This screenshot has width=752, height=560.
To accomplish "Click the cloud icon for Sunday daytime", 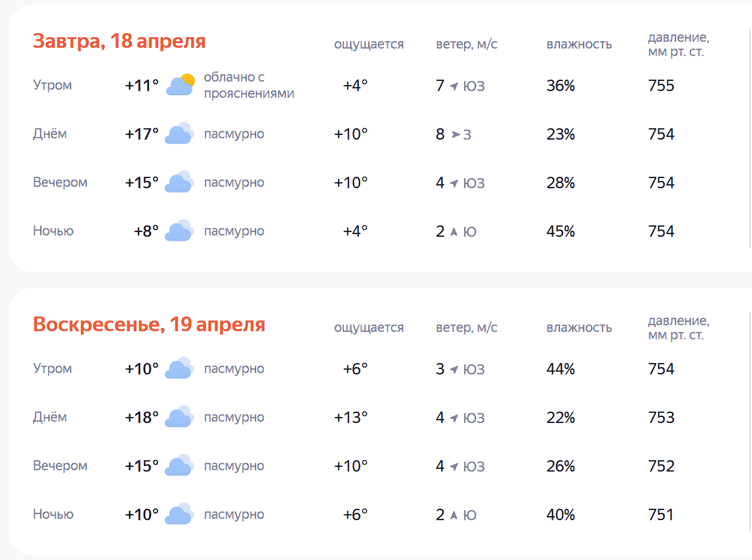I will point(180,417).
